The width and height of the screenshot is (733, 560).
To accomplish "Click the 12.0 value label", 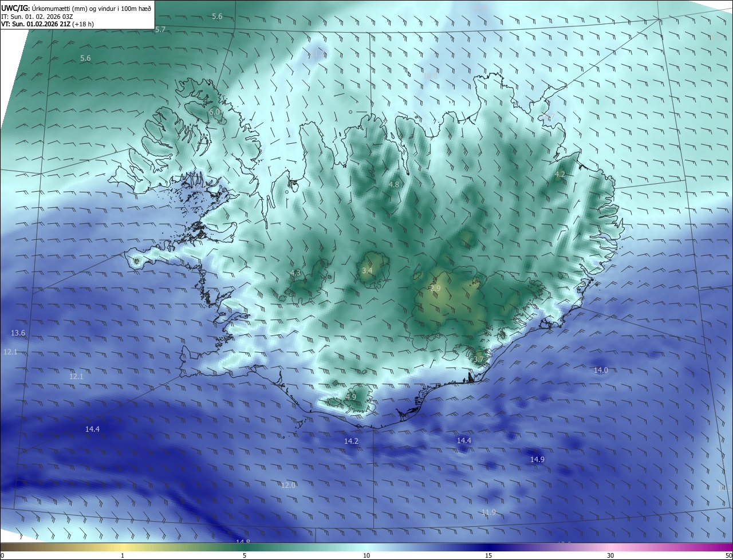I will (288, 486).
